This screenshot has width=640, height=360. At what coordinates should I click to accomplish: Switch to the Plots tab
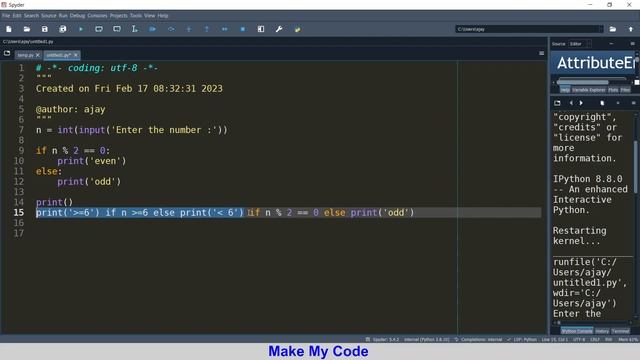point(613,90)
